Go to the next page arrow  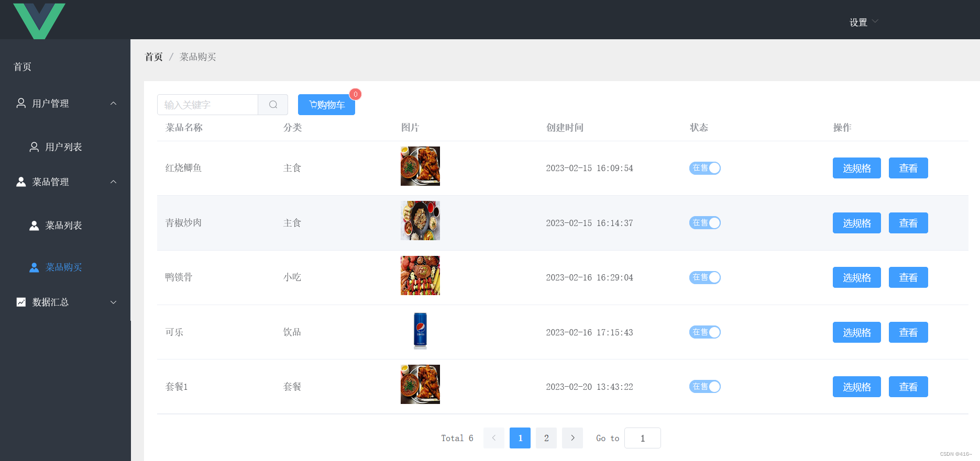(x=572, y=438)
